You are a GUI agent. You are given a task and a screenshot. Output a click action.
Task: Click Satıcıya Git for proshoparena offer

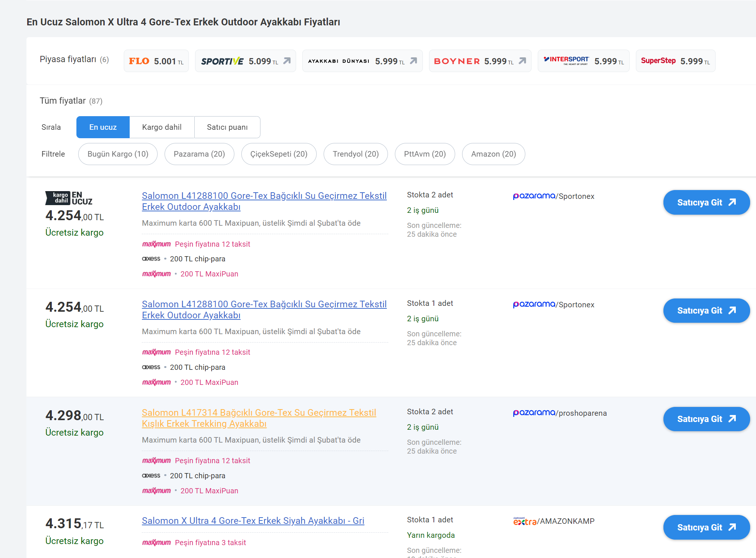point(706,419)
